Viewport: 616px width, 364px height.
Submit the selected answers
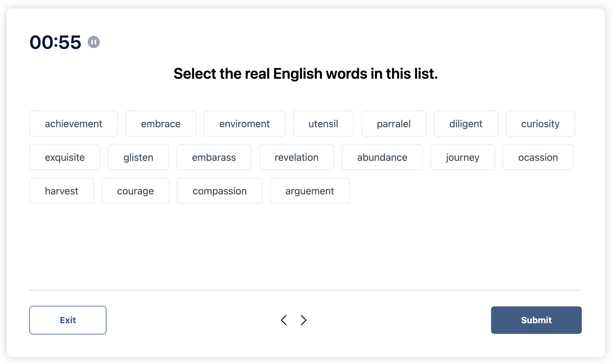536,320
